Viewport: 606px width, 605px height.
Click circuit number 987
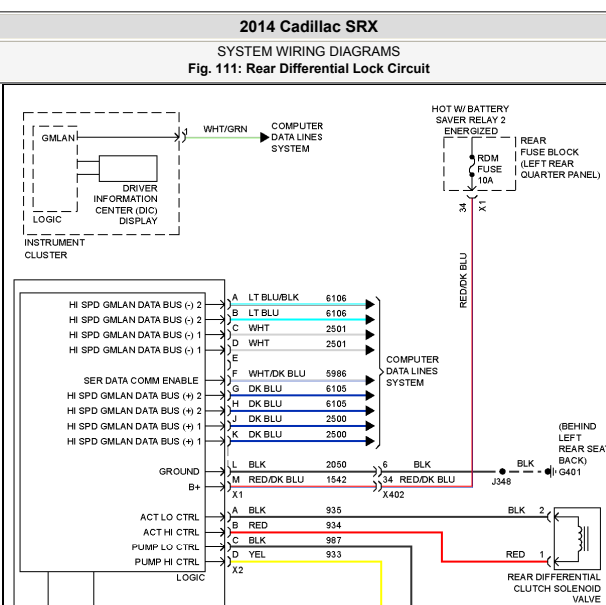point(333,540)
